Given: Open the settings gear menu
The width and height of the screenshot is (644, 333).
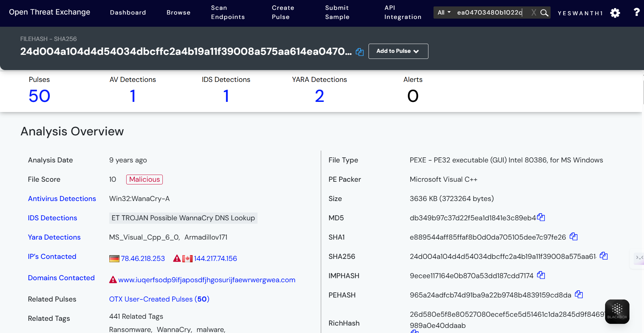Looking at the screenshot, I should tap(615, 13).
